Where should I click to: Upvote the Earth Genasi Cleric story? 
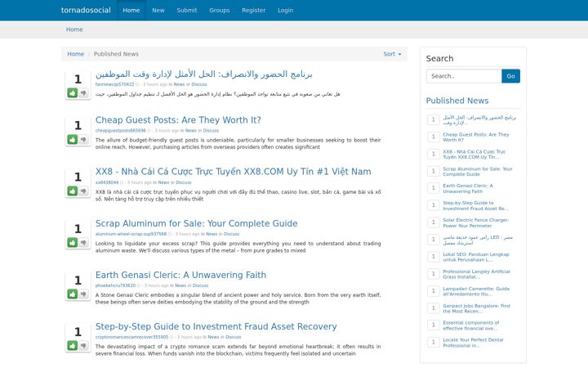(x=73, y=294)
